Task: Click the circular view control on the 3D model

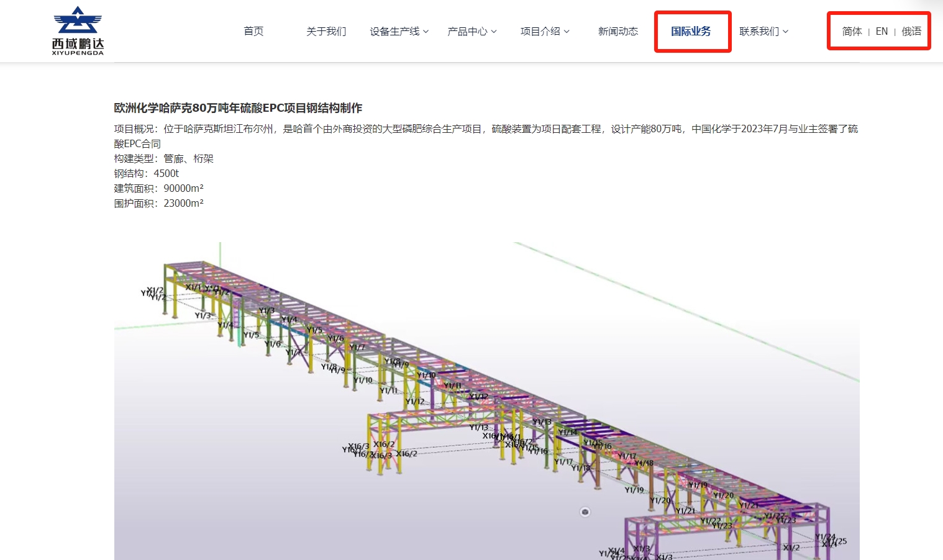Action: coord(584,512)
